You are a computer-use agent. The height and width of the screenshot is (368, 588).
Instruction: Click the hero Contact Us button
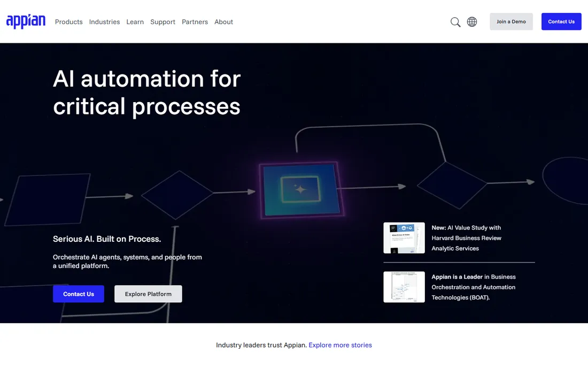[79, 294]
